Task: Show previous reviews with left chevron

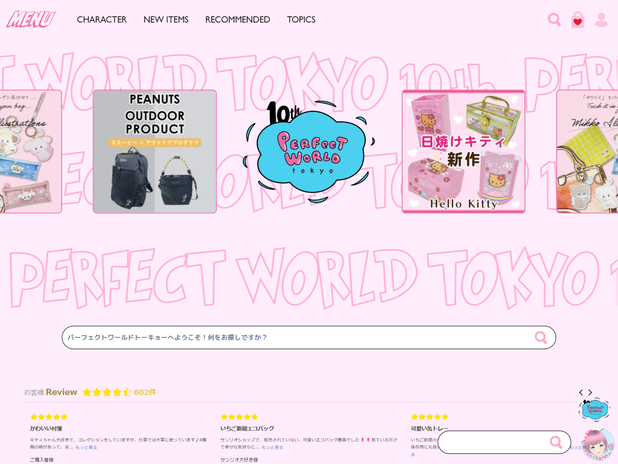Action: 581,392
